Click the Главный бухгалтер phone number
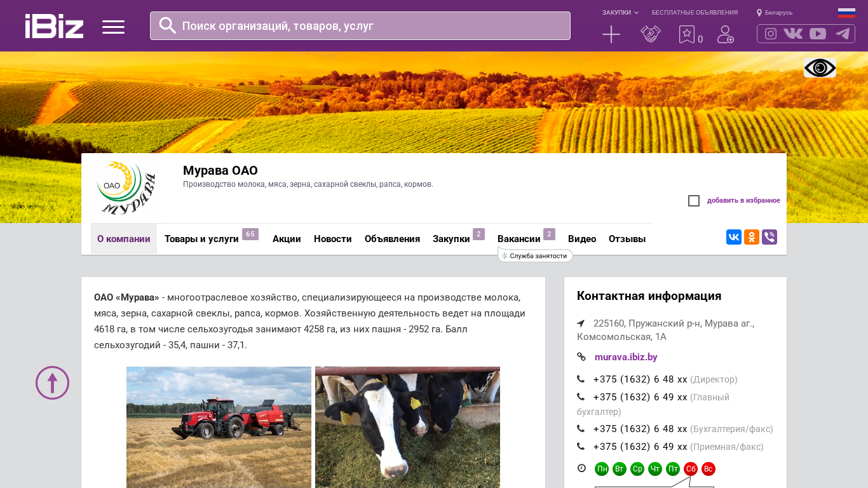Image resolution: width=868 pixels, height=488 pixels. coord(641,397)
